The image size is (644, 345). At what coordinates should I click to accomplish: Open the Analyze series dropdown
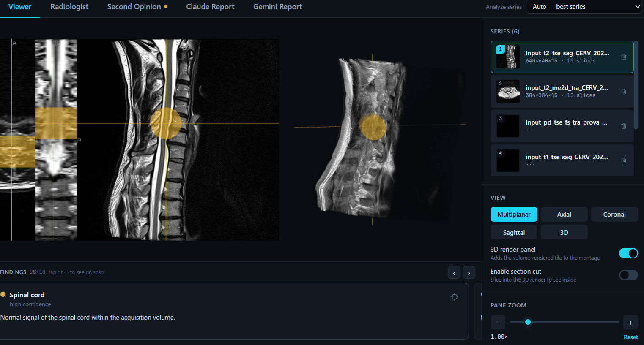pos(584,7)
